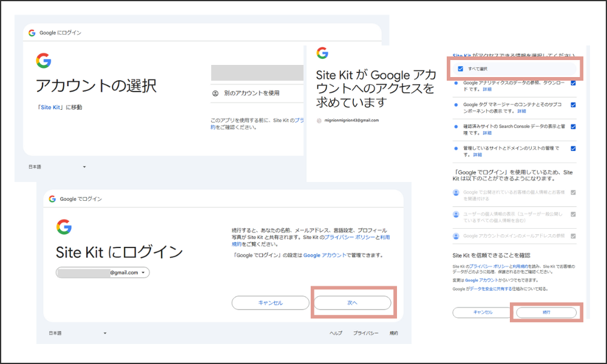Viewport: 607px width, 364px height.
Task: Click the person icon beside '別のアカウントを使用'
Action: [x=215, y=93]
